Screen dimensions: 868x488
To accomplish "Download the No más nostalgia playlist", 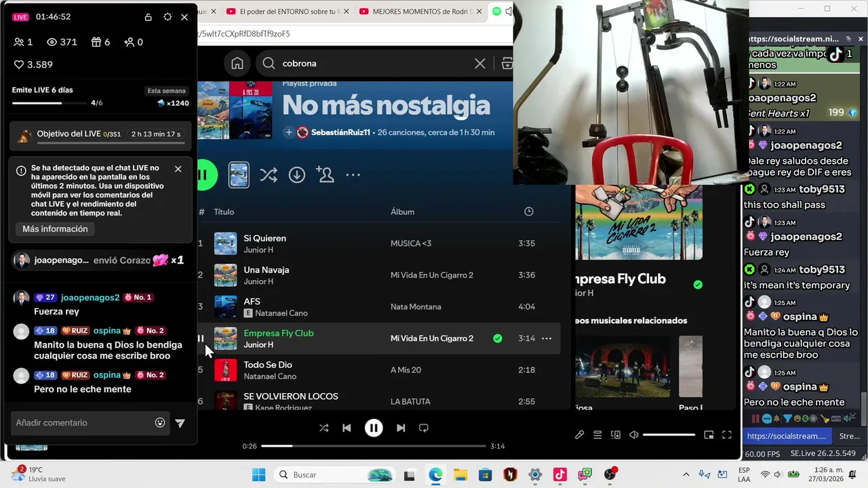I will (297, 175).
